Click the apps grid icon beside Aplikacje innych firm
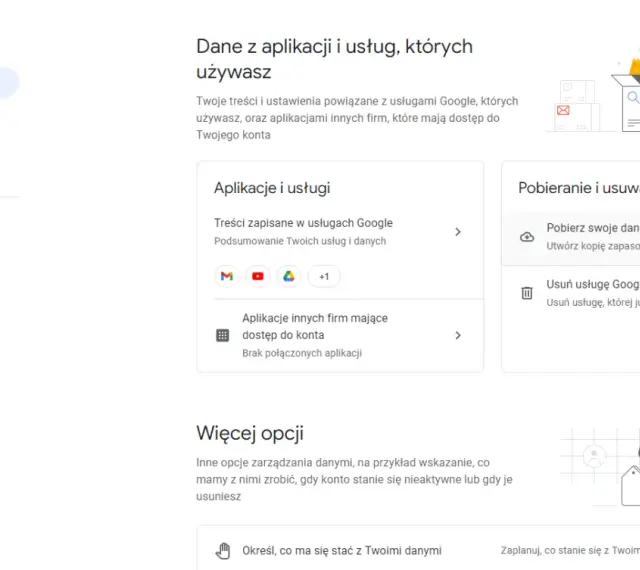The image size is (640, 570). (222, 335)
